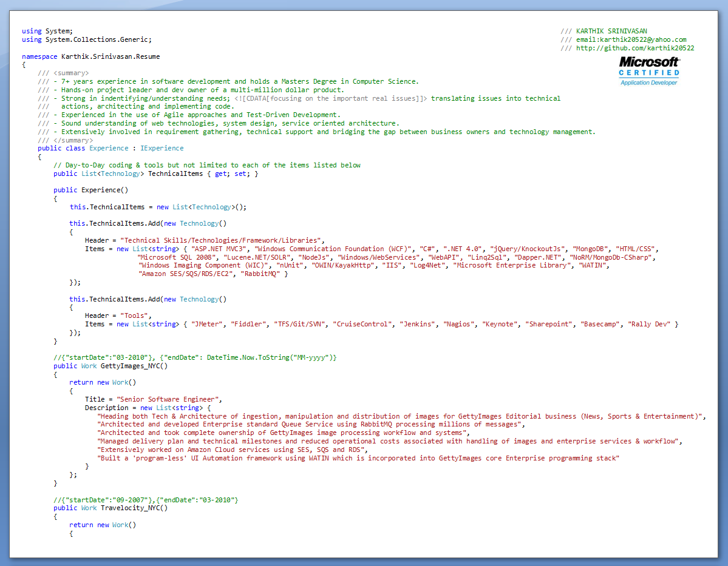This screenshot has width=728, height=566.
Task: Click the "NodeJs" string
Action: [x=314, y=257]
